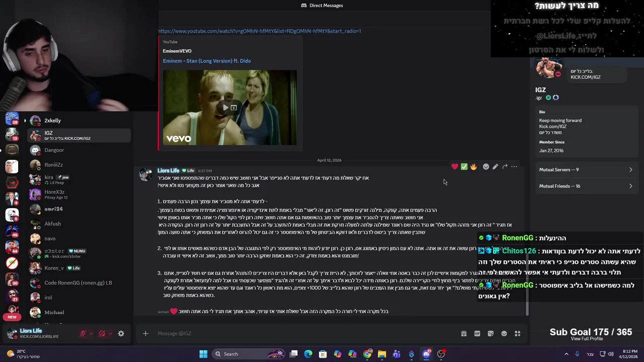
Task: Open Code RonenGG (ronen.gg) LB group chat
Action: tap(79, 283)
